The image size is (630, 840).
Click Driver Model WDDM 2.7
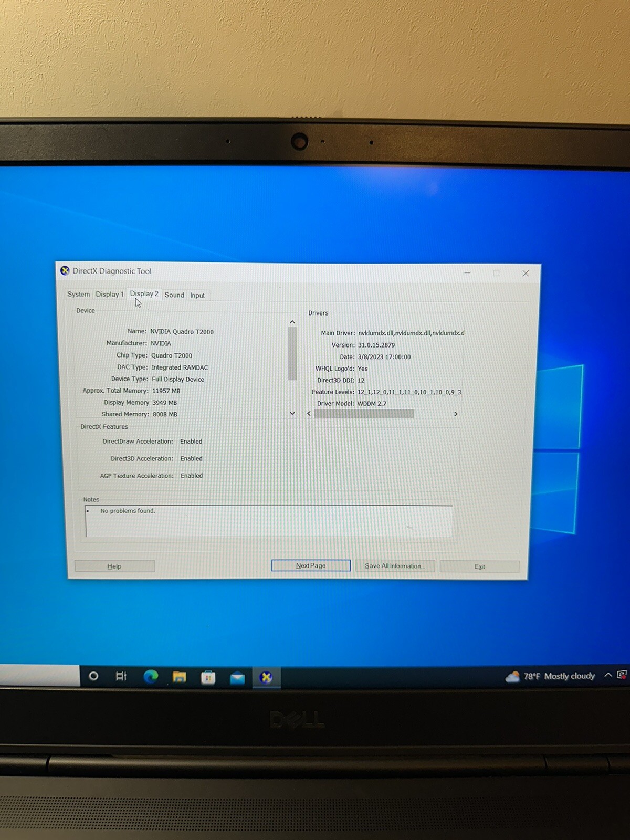[372, 404]
